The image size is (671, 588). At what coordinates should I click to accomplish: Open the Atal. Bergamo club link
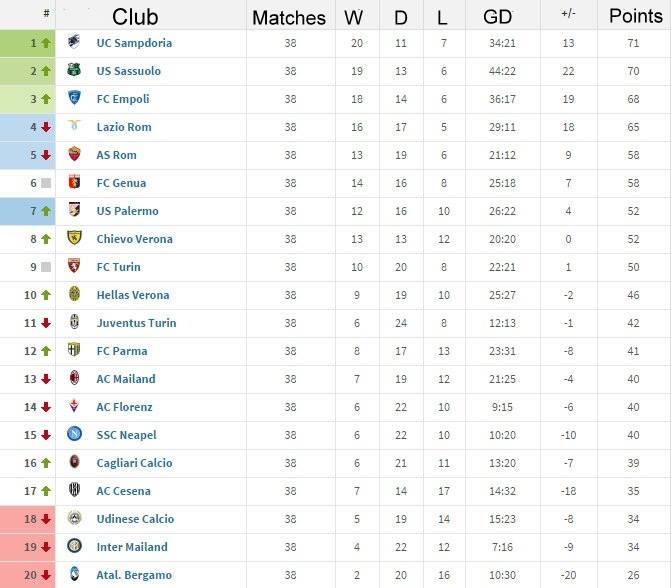click(x=134, y=575)
